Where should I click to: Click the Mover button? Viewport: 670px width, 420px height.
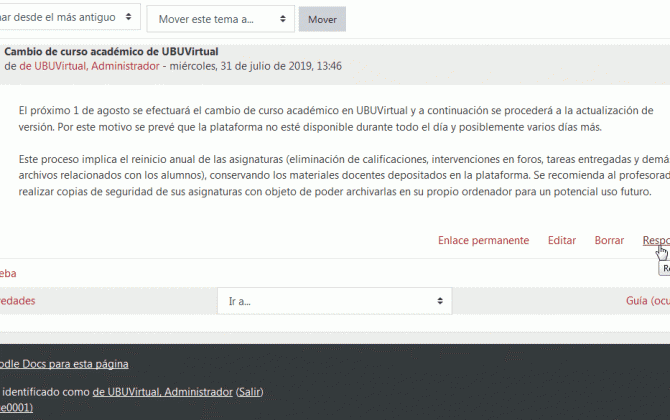pyautogui.click(x=322, y=19)
